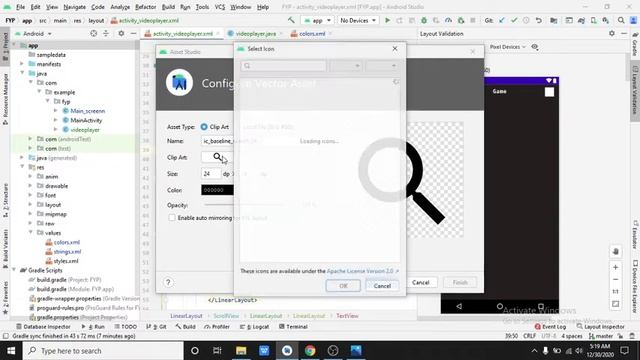Click the Debug app bug icon
Screen dimensions: 640x360
pyautogui.click(x=424, y=20)
